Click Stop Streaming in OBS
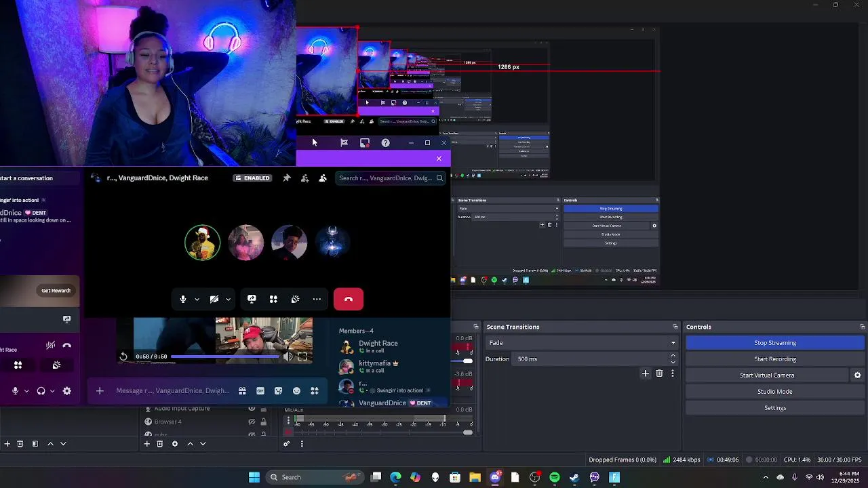 tap(775, 343)
